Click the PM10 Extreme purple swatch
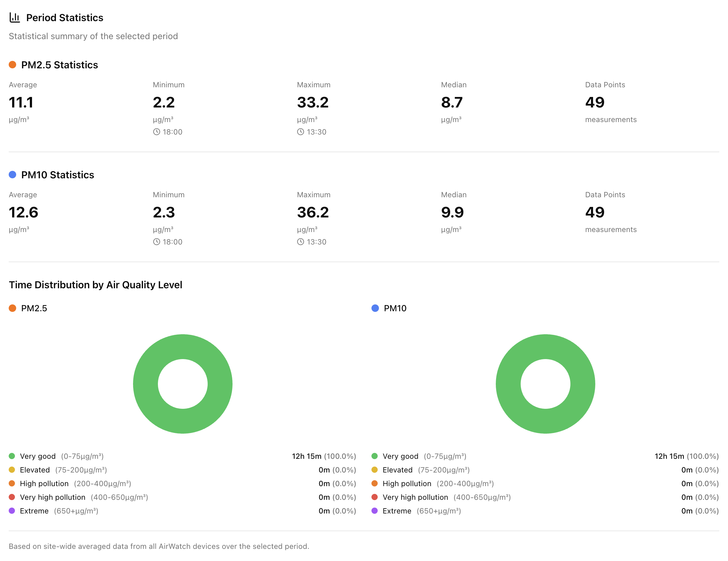Image resolution: width=728 pixels, height=561 pixels. click(375, 511)
